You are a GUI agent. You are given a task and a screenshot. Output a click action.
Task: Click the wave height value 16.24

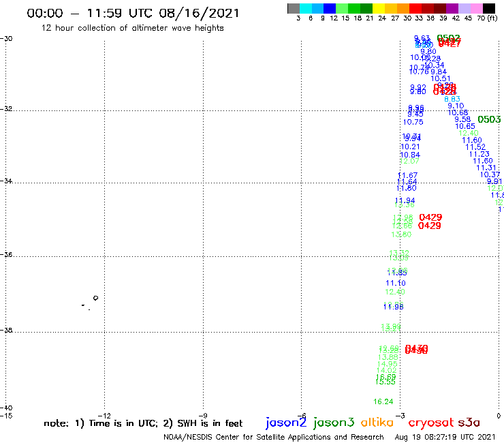tap(383, 401)
